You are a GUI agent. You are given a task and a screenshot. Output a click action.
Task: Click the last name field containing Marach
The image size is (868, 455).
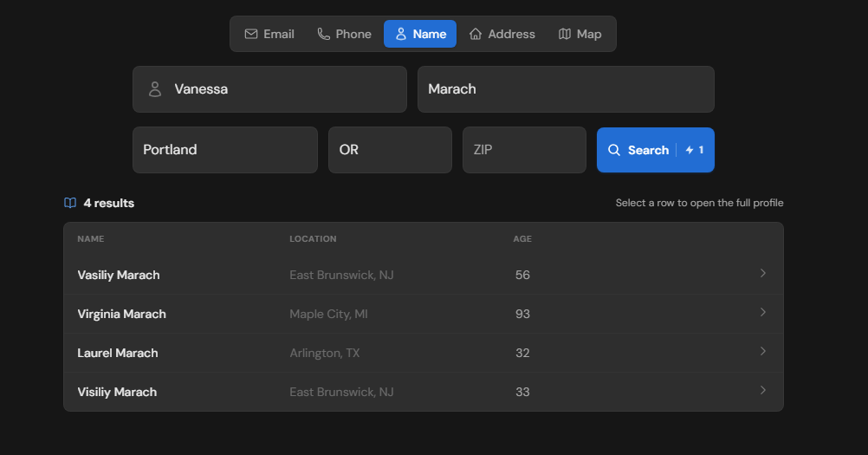(566, 89)
